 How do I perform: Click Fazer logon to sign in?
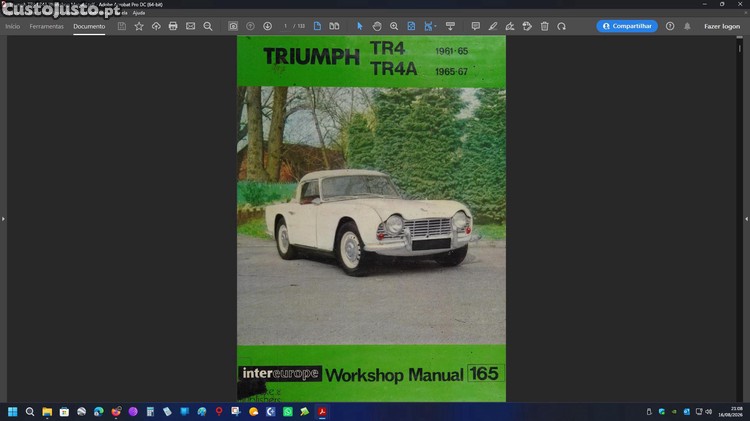coord(722,26)
